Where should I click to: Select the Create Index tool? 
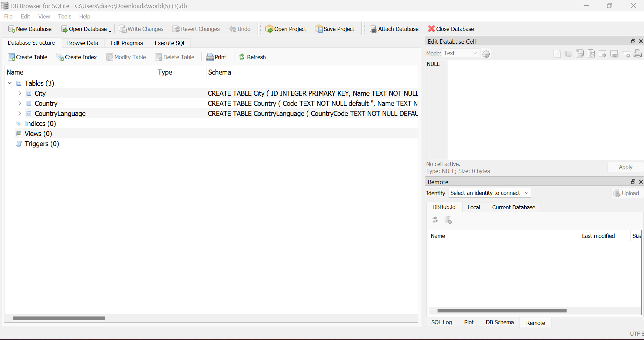[x=77, y=57]
